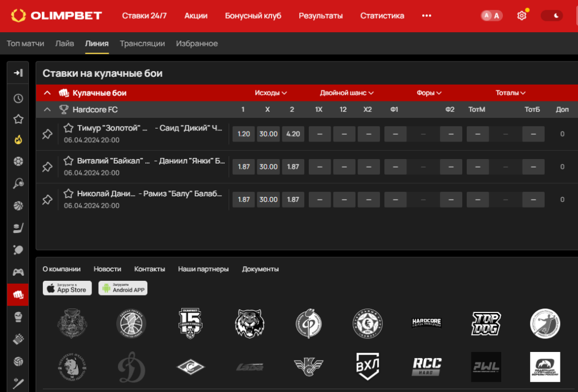Viewport: 578px width, 392px height.
Task: Bet on odds 4.20 for Саид "Дикий"
Action: 293,134
